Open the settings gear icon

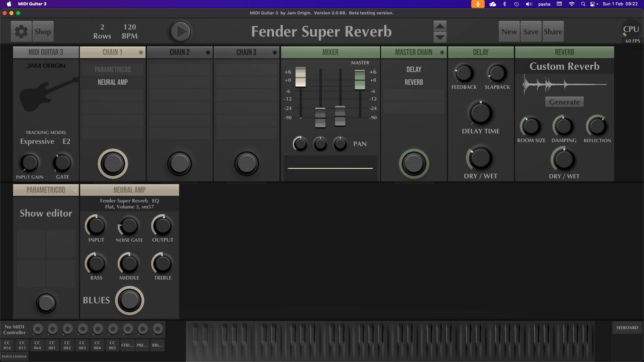click(x=21, y=32)
